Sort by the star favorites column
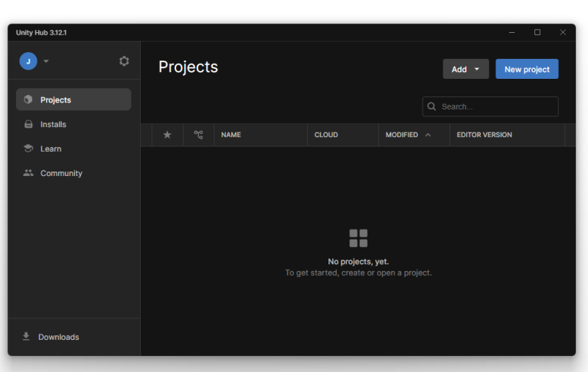This screenshot has width=588, height=372. (x=167, y=135)
